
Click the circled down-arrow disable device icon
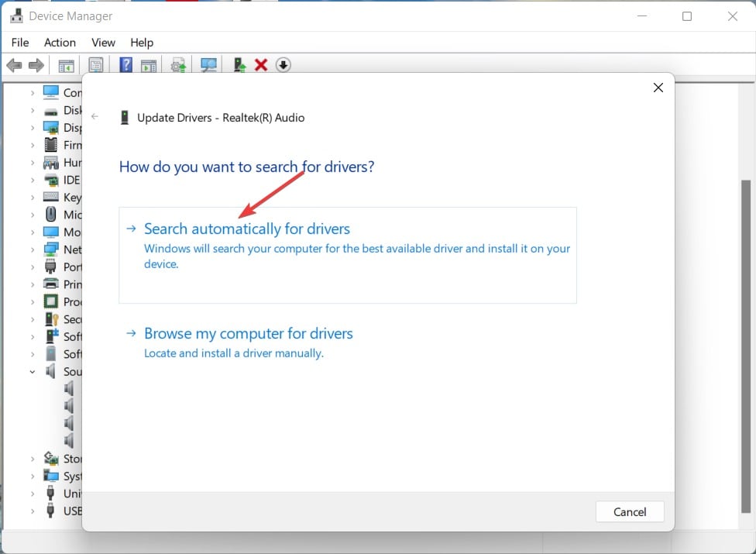(283, 64)
